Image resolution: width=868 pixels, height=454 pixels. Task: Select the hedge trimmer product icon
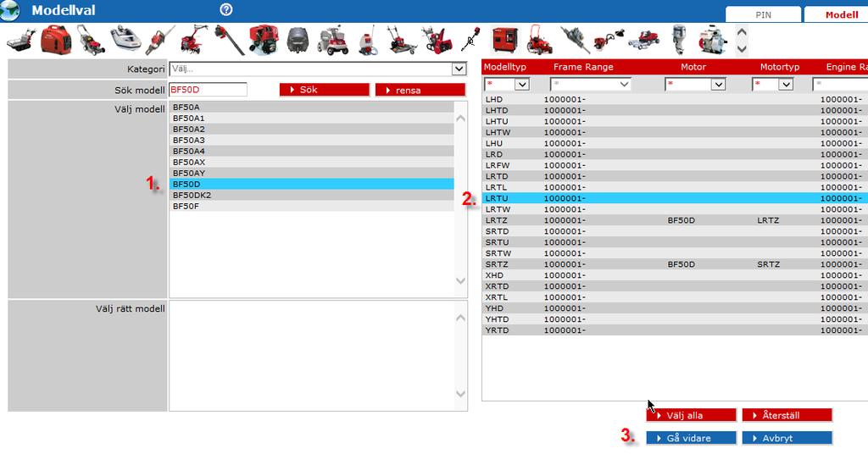(160, 41)
